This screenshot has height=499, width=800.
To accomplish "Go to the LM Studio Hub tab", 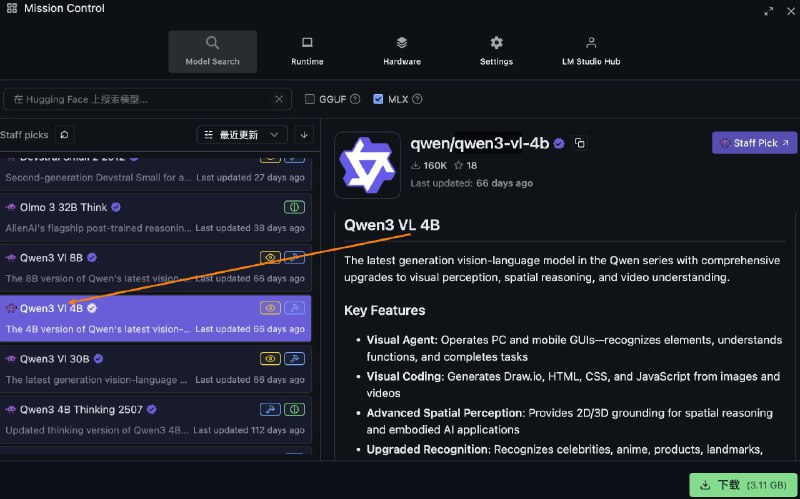I will click(591, 51).
